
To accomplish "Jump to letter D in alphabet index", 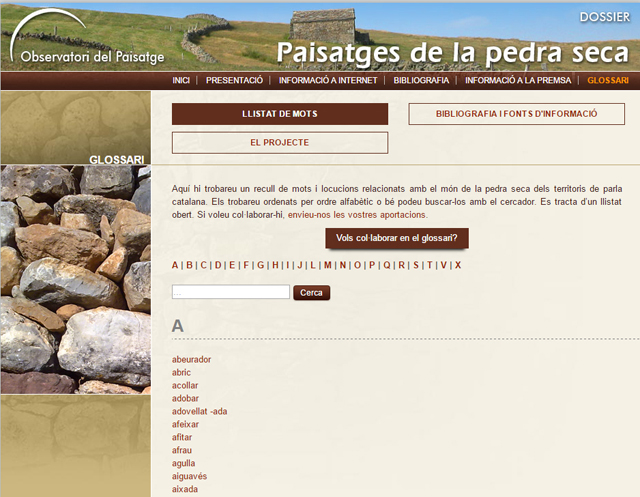I will pos(218,265).
